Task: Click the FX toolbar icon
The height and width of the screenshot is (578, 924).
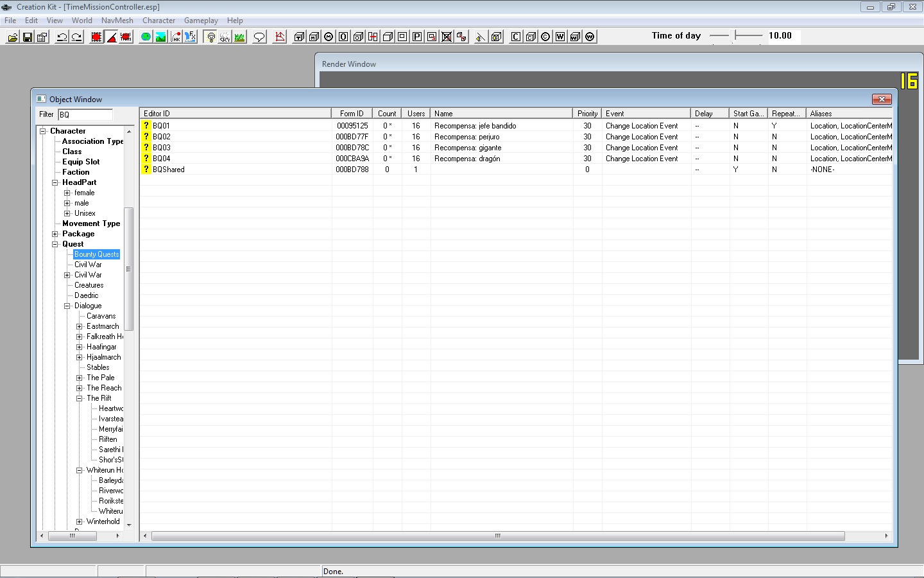Action: point(190,37)
